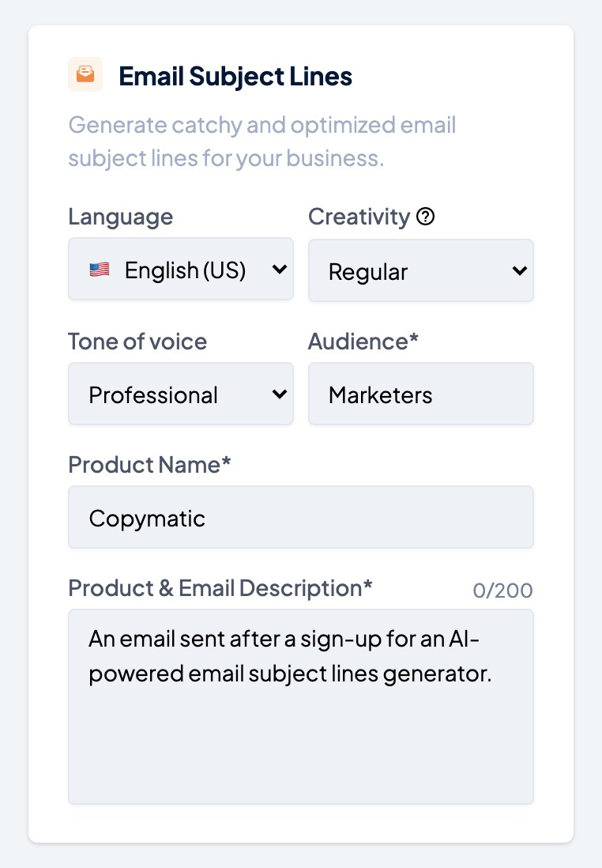Click the Email Subject Lines heading

click(235, 75)
